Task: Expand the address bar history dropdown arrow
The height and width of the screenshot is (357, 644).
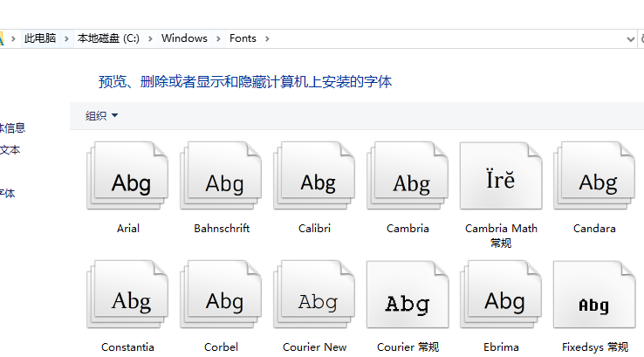Action: (630, 38)
